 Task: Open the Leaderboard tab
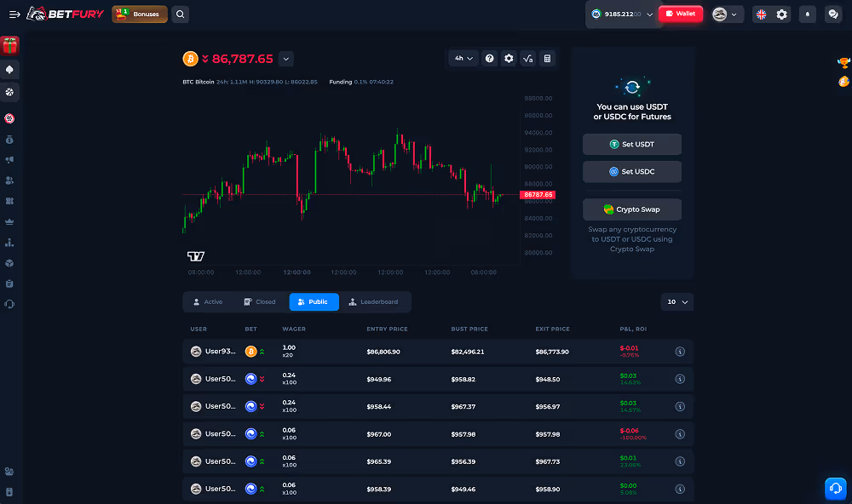pos(375,301)
